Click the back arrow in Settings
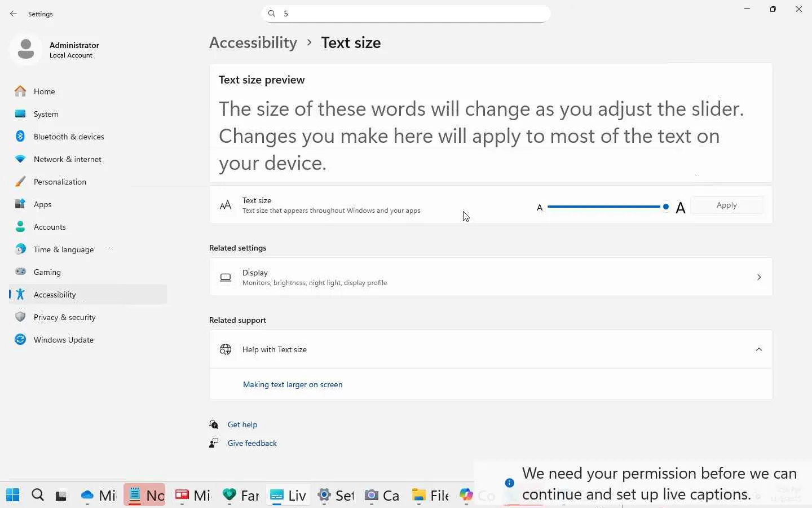 click(14, 14)
